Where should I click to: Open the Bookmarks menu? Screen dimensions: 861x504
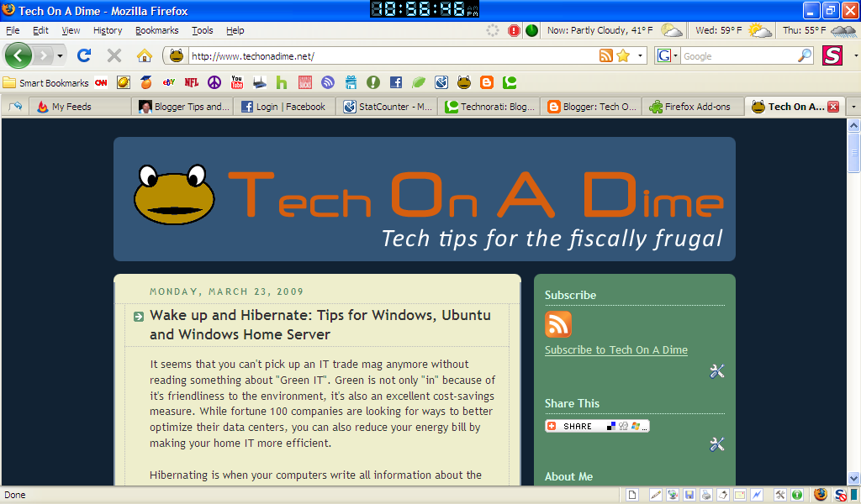coord(157,31)
